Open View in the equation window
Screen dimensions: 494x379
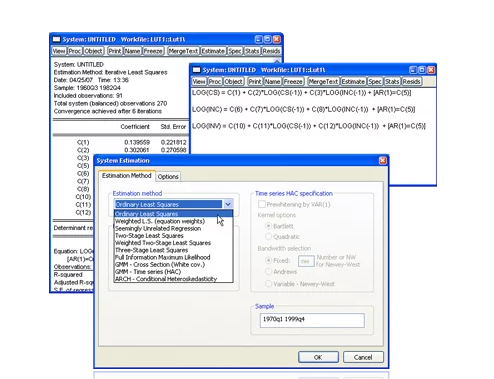[199, 81]
